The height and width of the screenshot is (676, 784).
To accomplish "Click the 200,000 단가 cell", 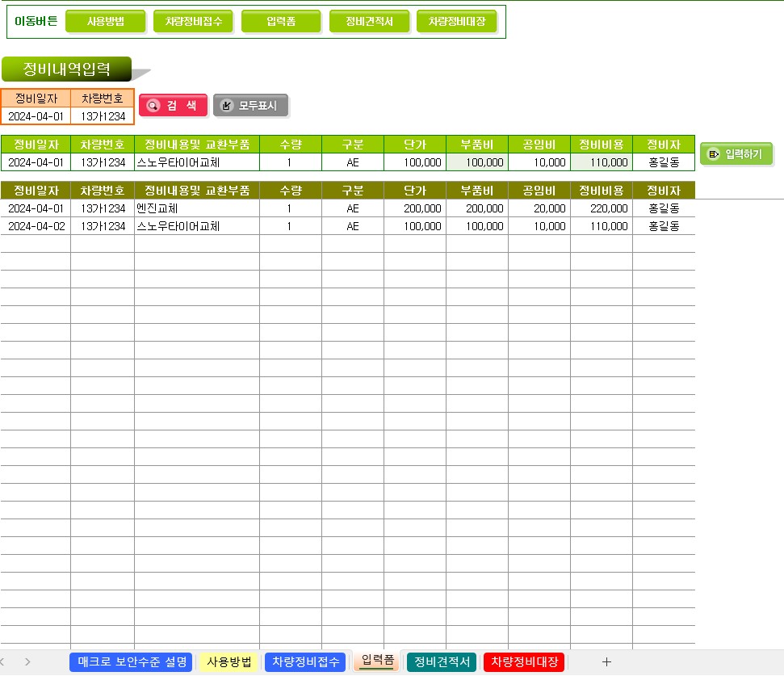I will (415, 208).
